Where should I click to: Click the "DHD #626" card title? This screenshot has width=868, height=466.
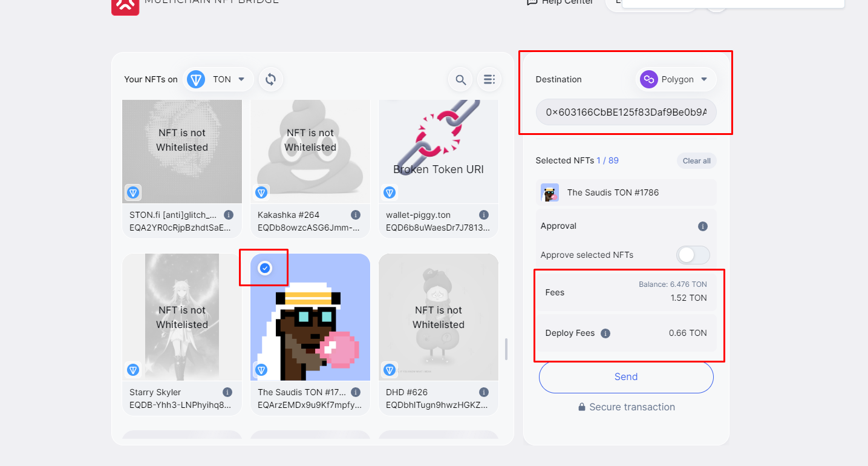coord(407,392)
